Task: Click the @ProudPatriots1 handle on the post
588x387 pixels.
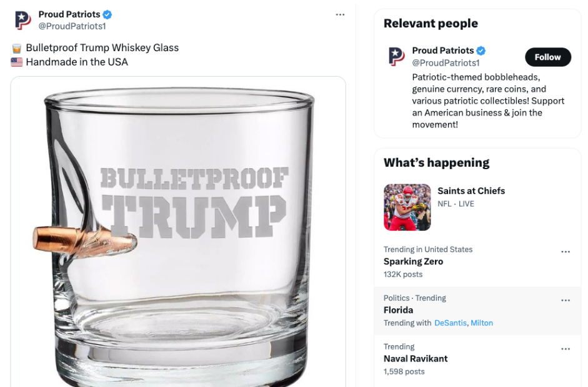Action: tap(72, 26)
